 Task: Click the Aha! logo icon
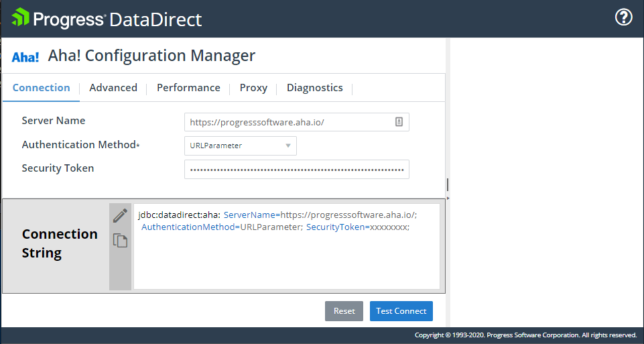pyautogui.click(x=25, y=57)
